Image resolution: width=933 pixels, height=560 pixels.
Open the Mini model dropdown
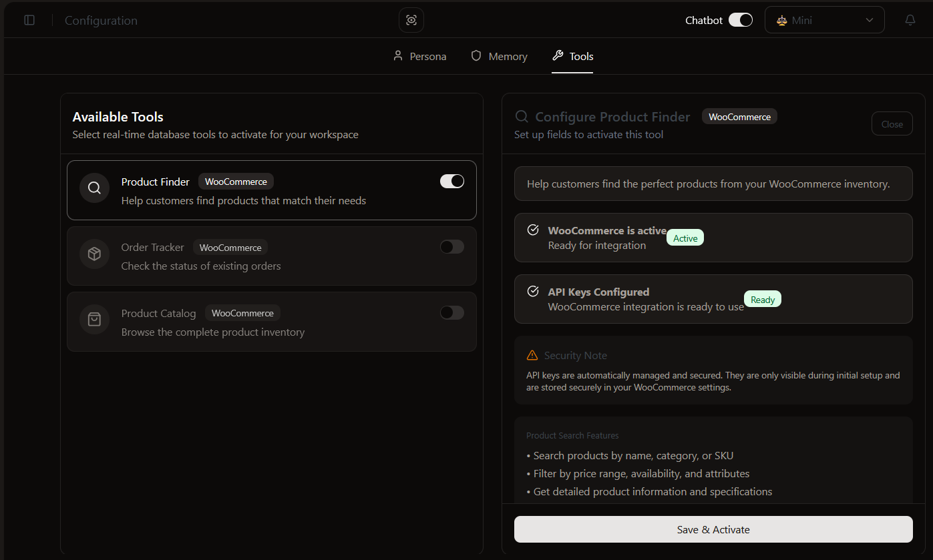point(824,20)
